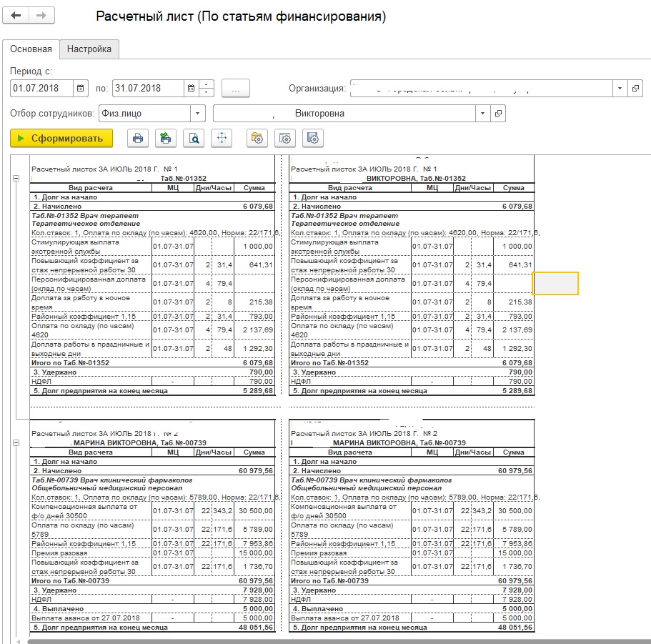The height and width of the screenshot is (644, 651).
Task: Open the Организация item in new window
Action: click(635, 88)
